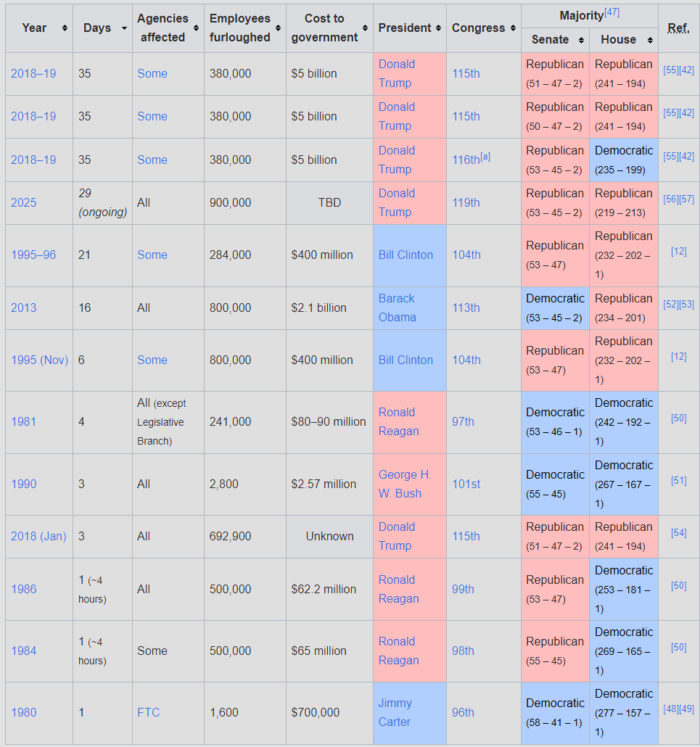The image size is (700, 747).
Task: Open the 2025 shutdown year link
Action: point(24,202)
